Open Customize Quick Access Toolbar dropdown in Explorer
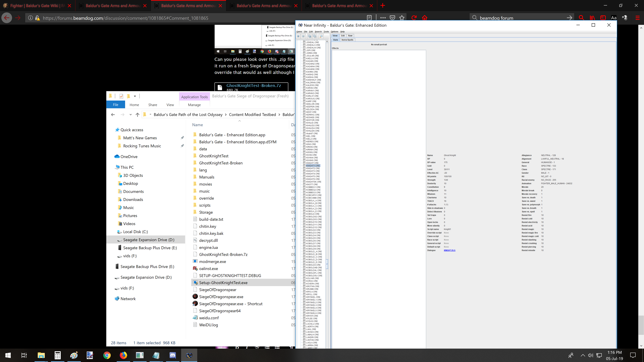 click(135, 96)
